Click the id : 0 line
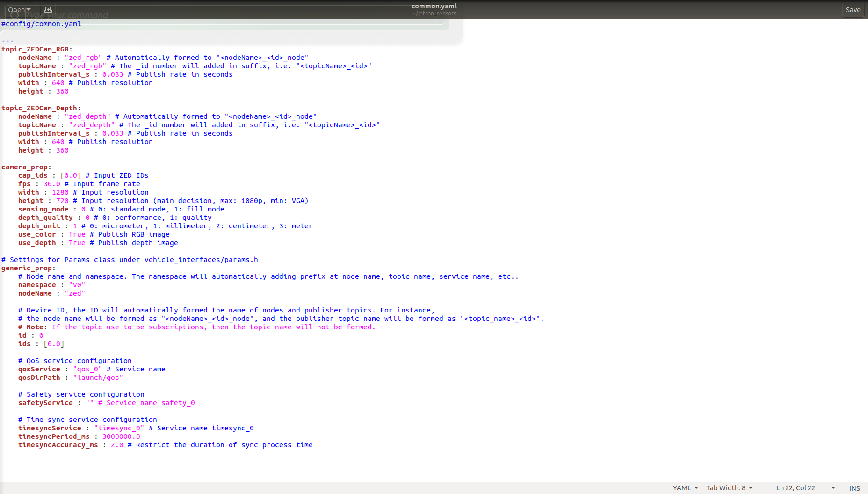The width and height of the screenshot is (868, 494). click(31, 335)
